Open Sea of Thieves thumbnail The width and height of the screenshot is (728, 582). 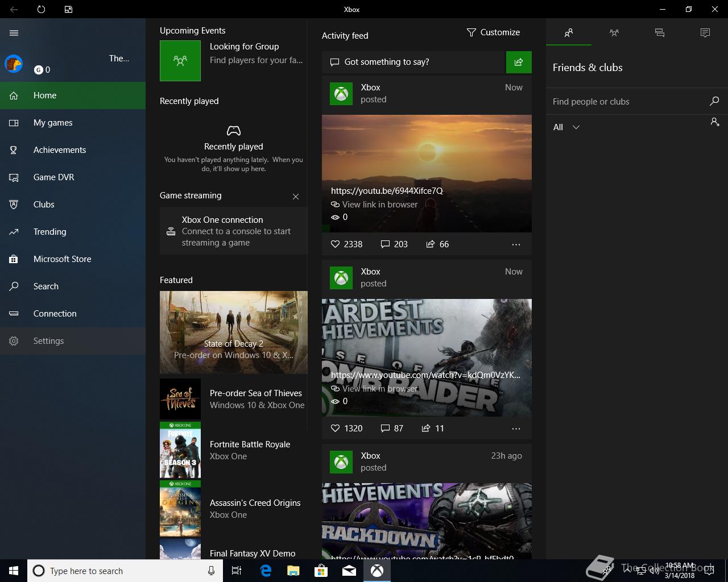[x=180, y=399]
